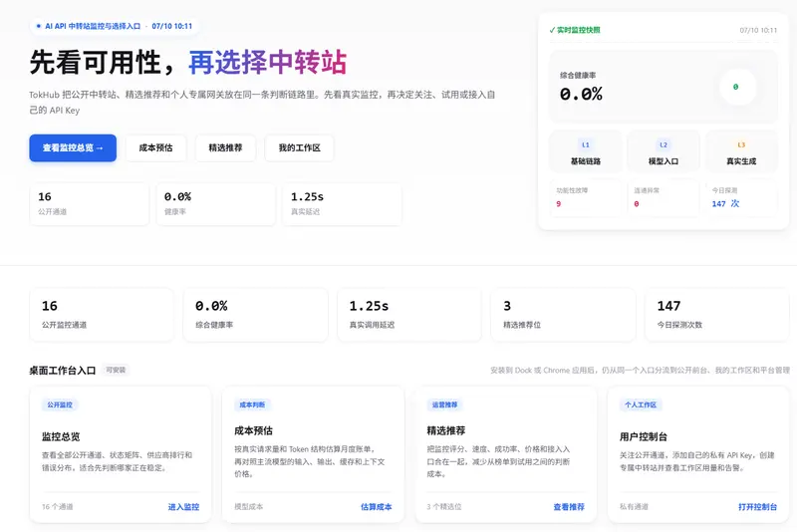Click the 综合健康率 0.0% snapshot value
797x532 pixels.
581,94
